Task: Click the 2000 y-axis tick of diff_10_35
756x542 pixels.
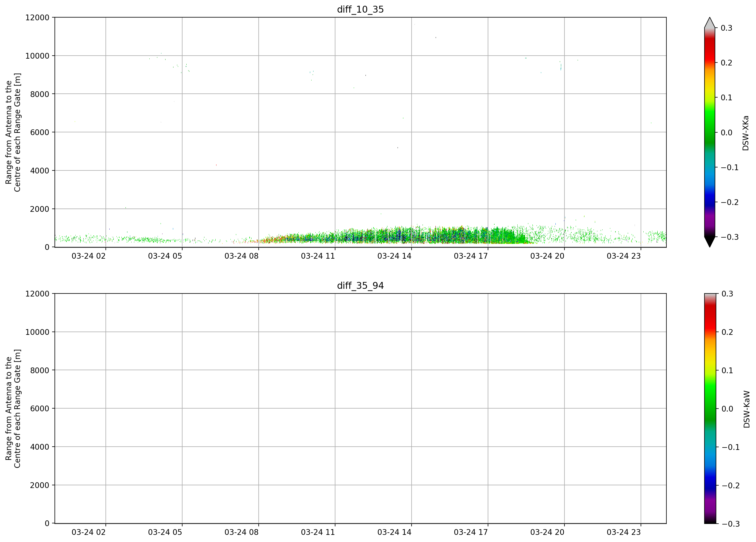Action: coord(40,209)
